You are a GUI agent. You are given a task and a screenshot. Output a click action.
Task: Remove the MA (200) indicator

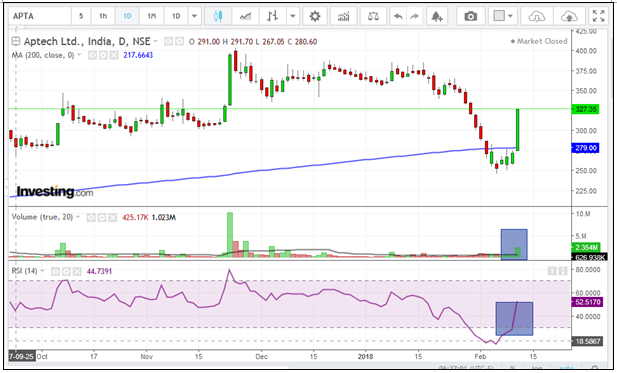tap(114, 55)
